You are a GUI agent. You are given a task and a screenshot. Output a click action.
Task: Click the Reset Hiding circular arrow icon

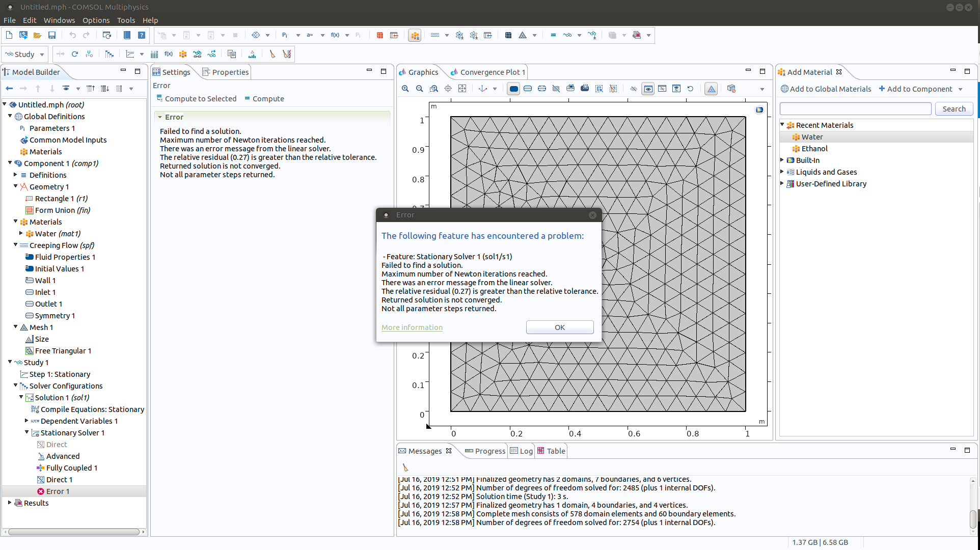click(690, 89)
